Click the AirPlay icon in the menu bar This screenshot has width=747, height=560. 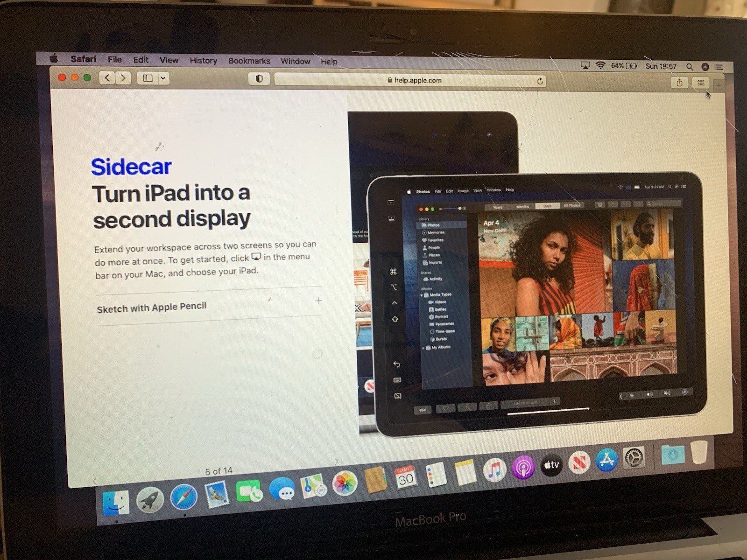[x=585, y=66]
